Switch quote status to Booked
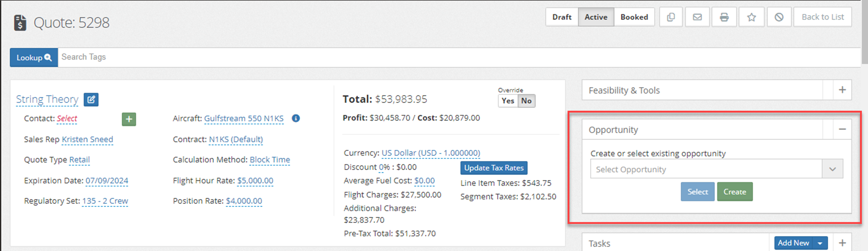 click(634, 17)
